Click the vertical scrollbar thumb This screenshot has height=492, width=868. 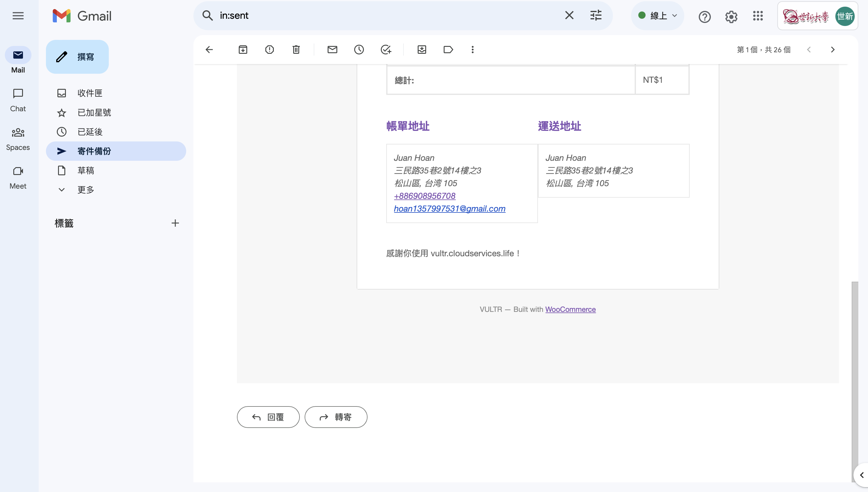854,372
